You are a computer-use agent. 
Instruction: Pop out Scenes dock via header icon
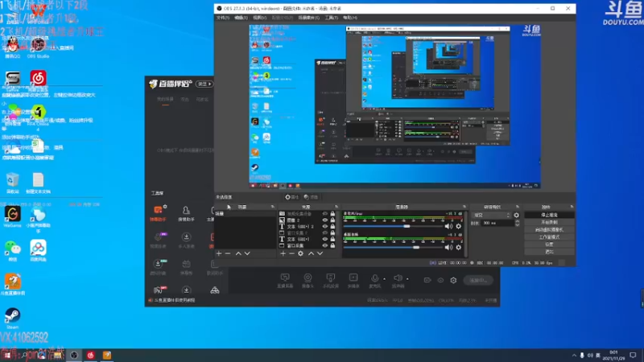click(272, 207)
